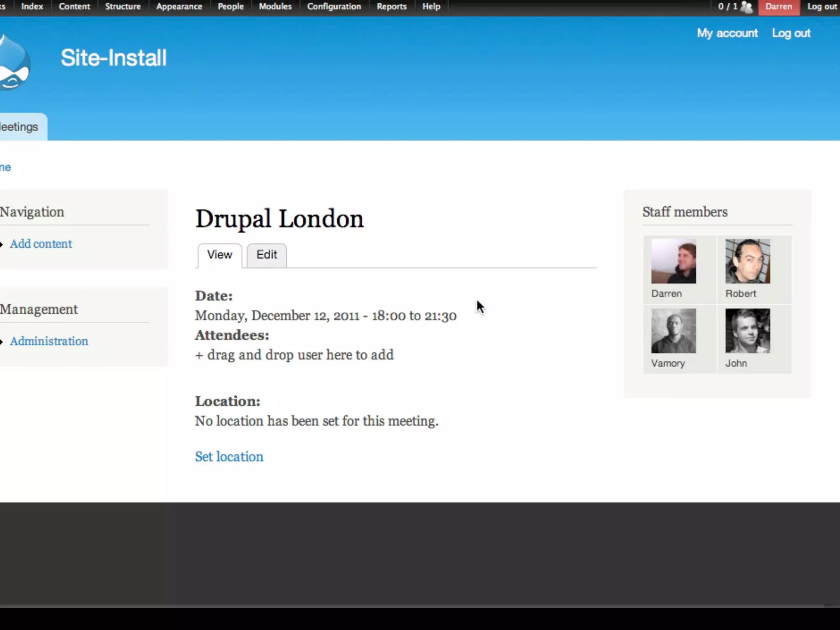This screenshot has height=630, width=840.
Task: Expand the Administration menu arrow
Action: [x=2, y=342]
